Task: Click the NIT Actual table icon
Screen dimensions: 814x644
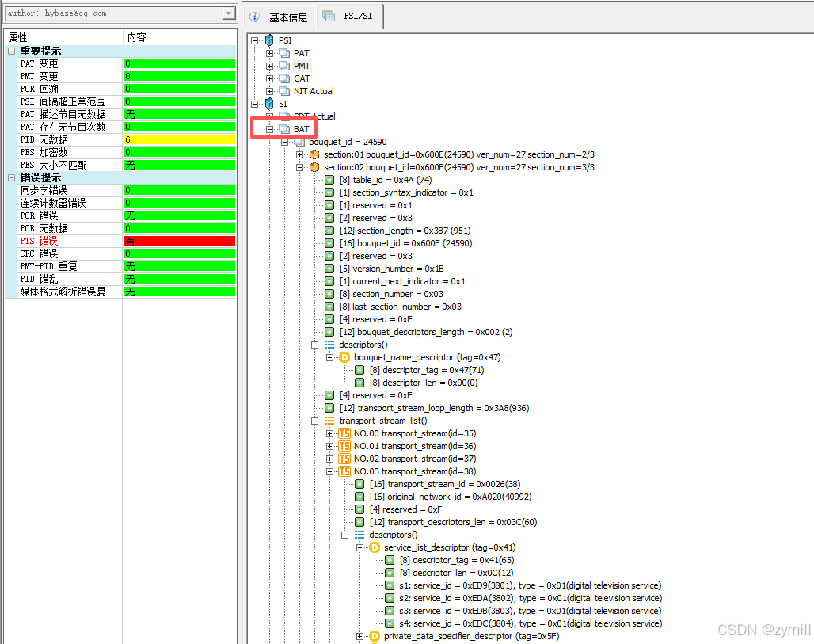Action: [x=284, y=91]
